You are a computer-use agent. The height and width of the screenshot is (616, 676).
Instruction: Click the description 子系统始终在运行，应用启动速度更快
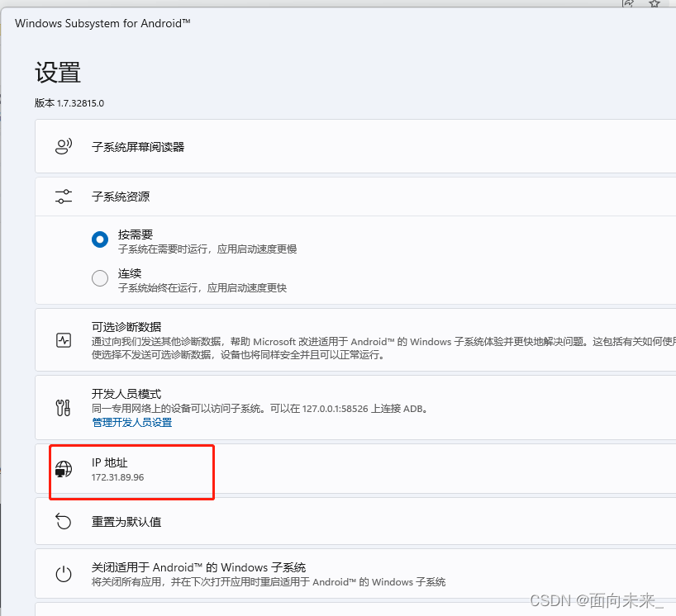(202, 287)
